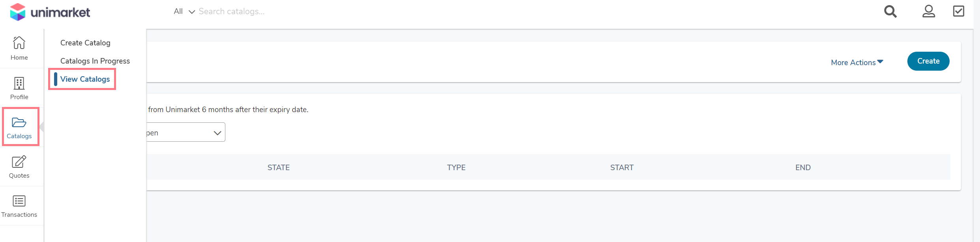Click the blue Create button
Image resolution: width=980 pixels, height=242 pixels.
928,61
